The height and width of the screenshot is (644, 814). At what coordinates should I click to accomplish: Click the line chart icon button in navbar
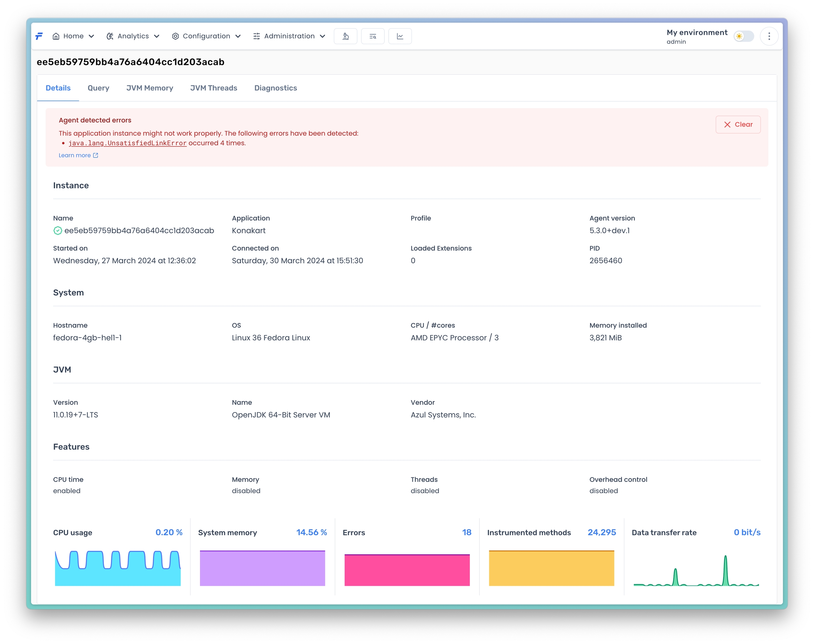click(400, 36)
